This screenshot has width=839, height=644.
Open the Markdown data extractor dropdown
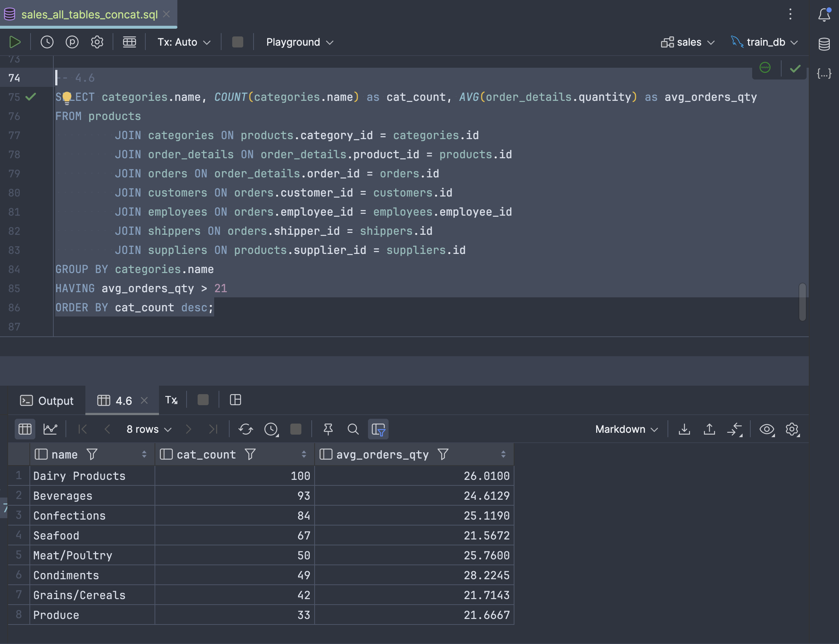tap(626, 429)
